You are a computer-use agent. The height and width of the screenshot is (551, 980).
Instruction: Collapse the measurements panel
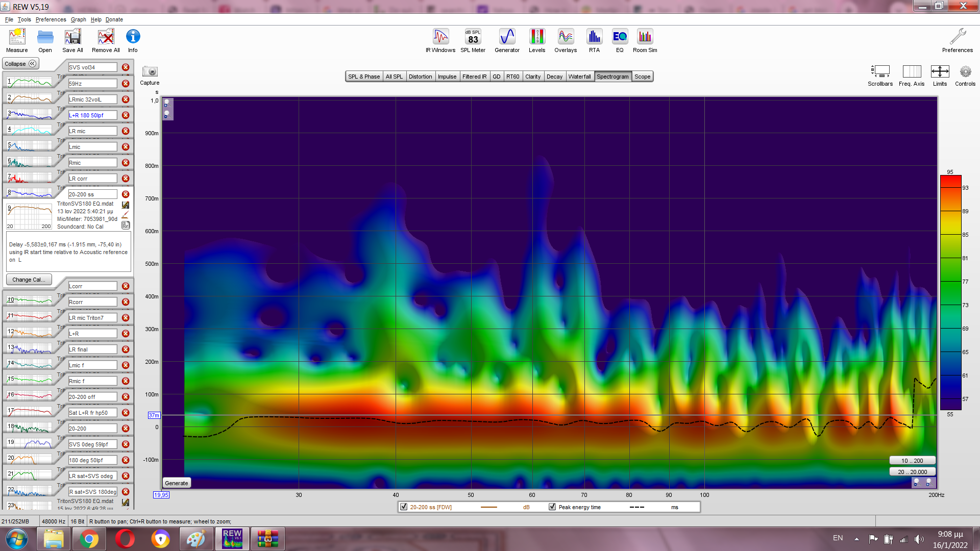tap(21, 64)
